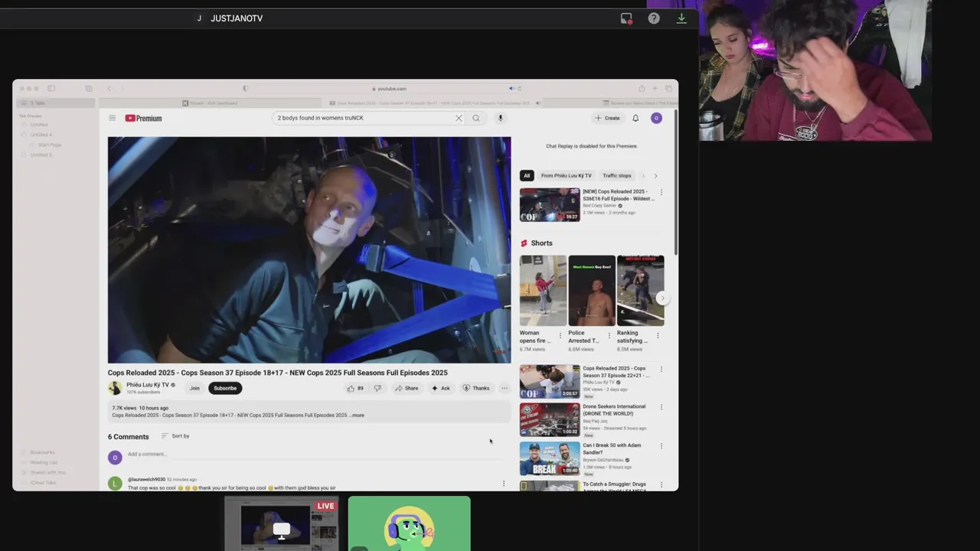The height and width of the screenshot is (551, 980).
Task: Click the Safari privacy shield icon
Action: coord(245,89)
